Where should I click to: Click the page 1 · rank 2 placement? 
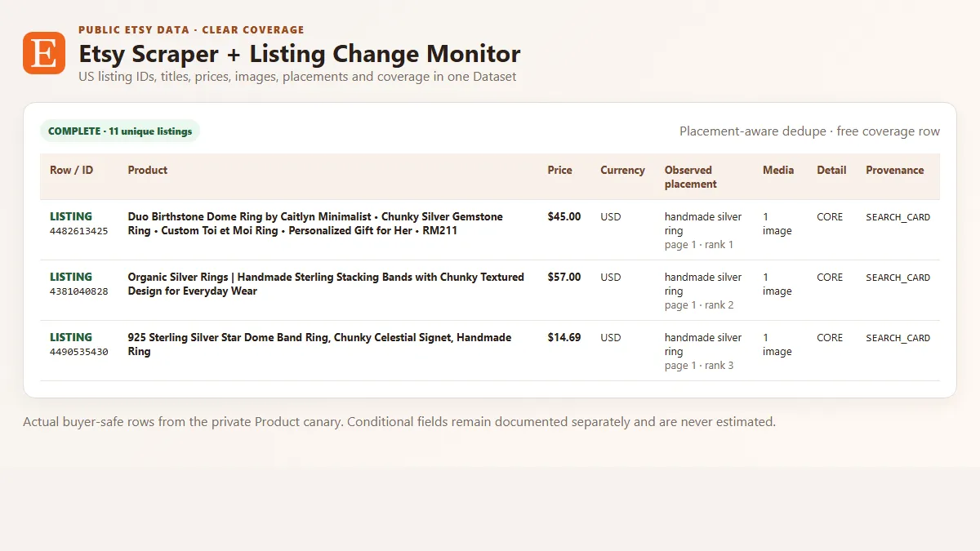pos(699,305)
